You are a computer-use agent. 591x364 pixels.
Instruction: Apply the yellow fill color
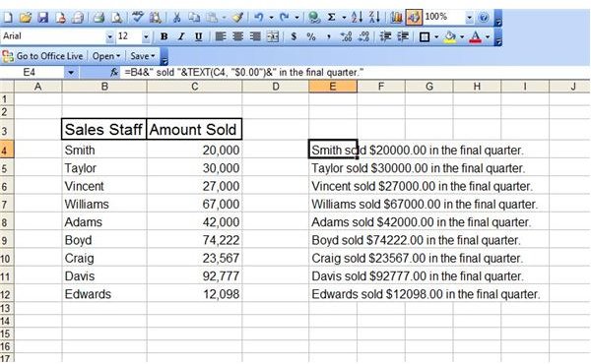[x=450, y=36]
